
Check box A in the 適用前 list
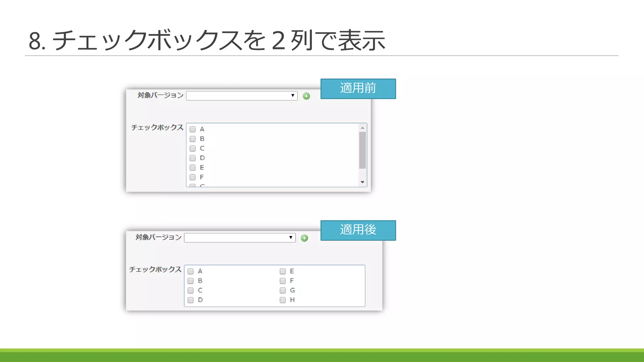[193, 129]
